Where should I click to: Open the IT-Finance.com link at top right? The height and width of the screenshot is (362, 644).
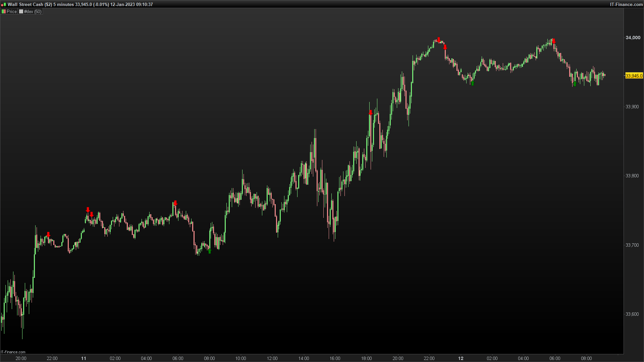(x=626, y=4)
